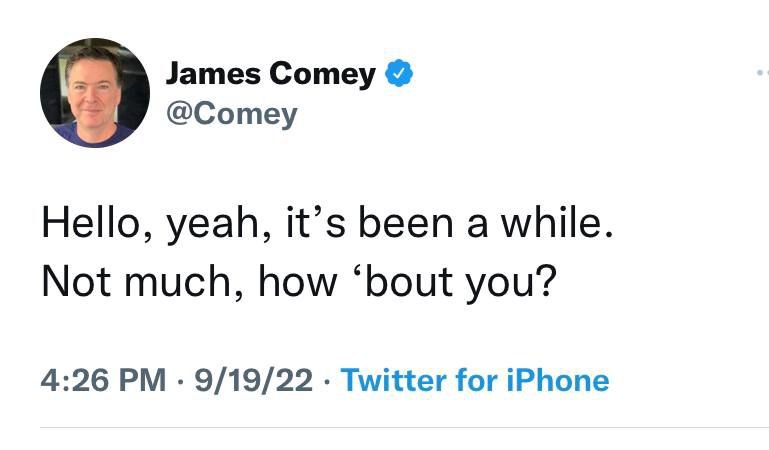The image size is (769, 450).
Task: Click the surname "Comey" in the display name
Action: pos(323,75)
